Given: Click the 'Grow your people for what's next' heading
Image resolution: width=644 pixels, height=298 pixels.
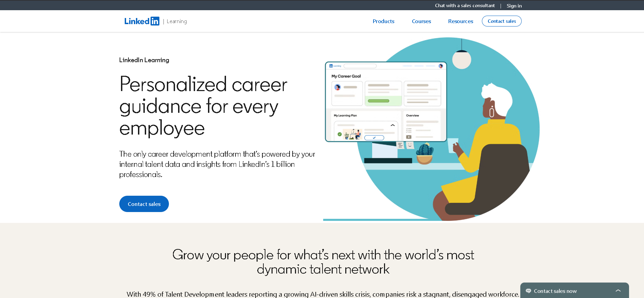Looking at the screenshot, I should pos(323,262).
